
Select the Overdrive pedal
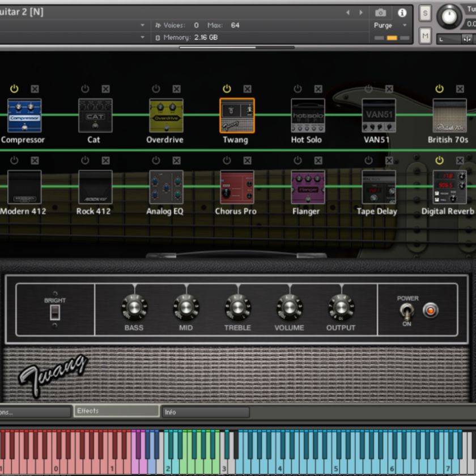(167, 116)
